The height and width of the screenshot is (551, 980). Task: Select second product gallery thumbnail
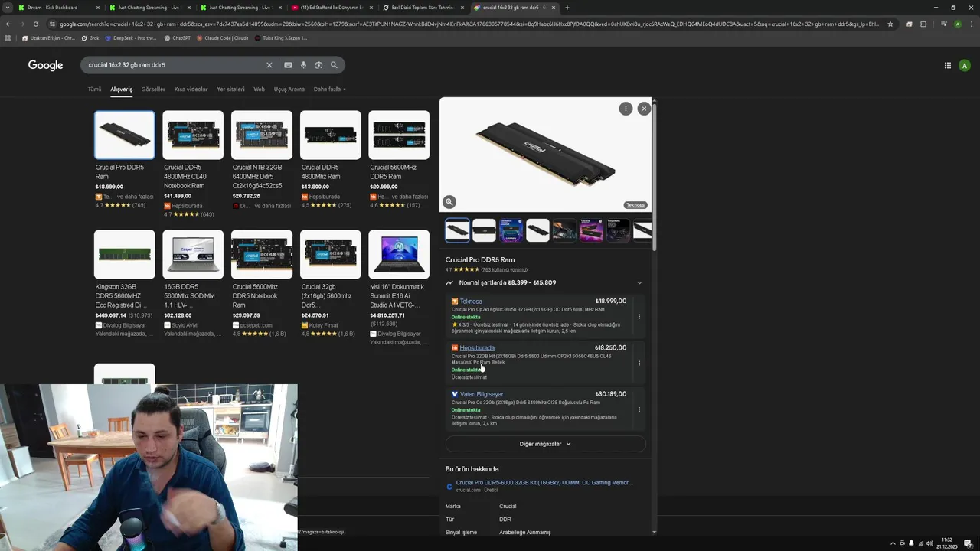tap(484, 230)
